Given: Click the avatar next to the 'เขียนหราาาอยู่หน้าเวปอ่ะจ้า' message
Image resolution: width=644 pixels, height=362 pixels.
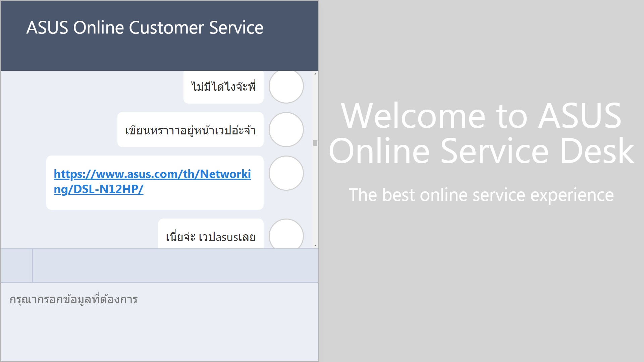Looking at the screenshot, I should [x=286, y=130].
